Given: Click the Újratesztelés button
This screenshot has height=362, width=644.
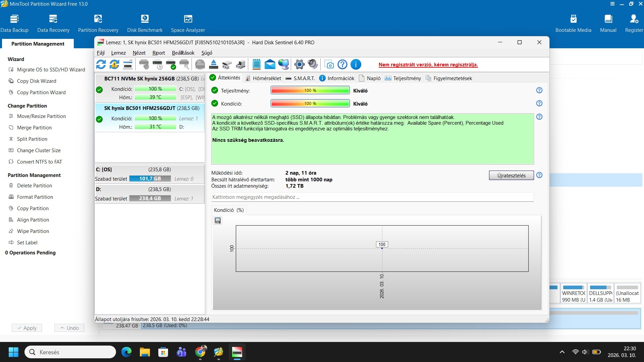Looking at the screenshot, I should click(511, 175).
